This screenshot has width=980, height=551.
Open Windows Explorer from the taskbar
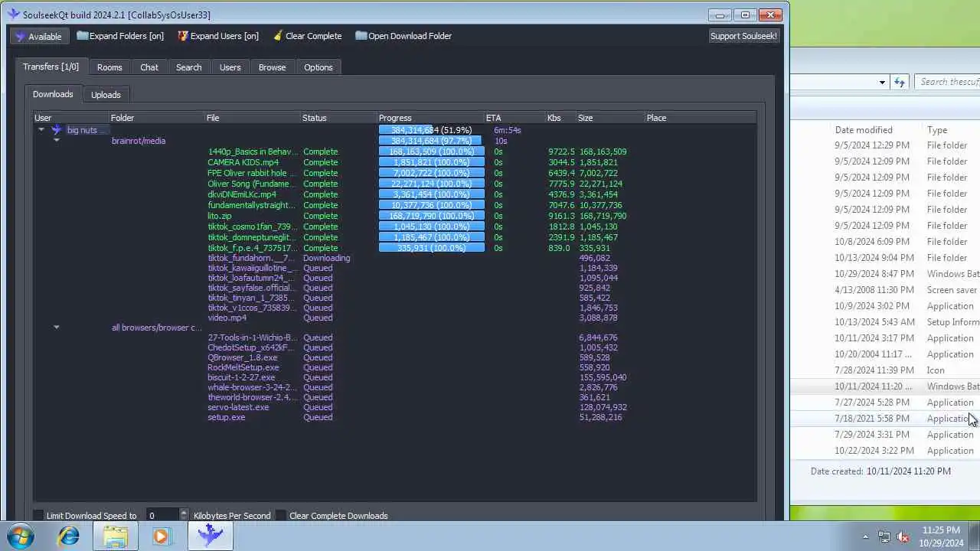click(x=115, y=536)
